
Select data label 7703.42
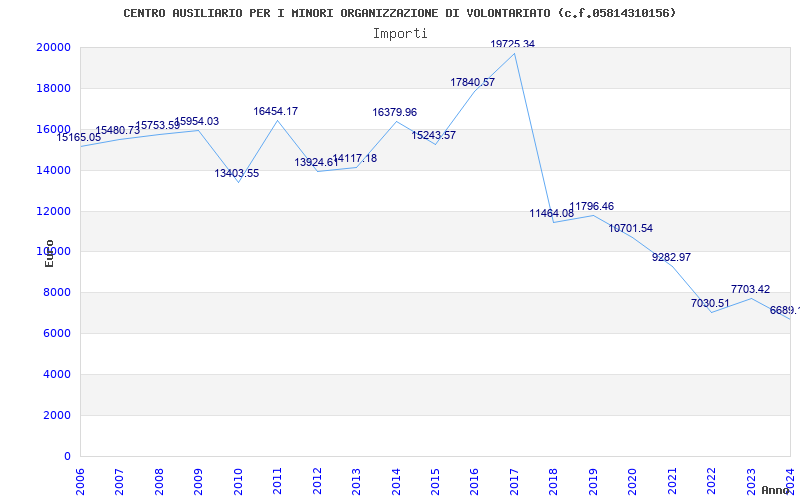coord(751,290)
